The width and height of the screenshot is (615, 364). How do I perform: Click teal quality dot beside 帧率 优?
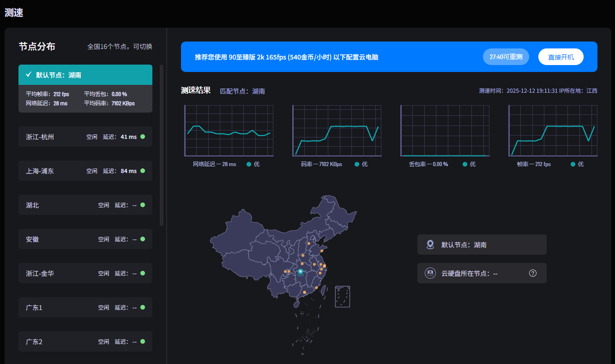573,164
